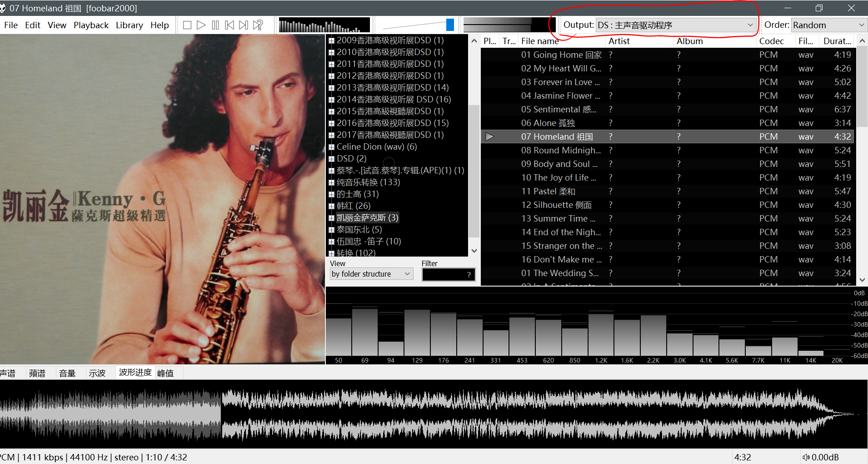Expand the 纯音乐转换 folder node

(x=331, y=182)
